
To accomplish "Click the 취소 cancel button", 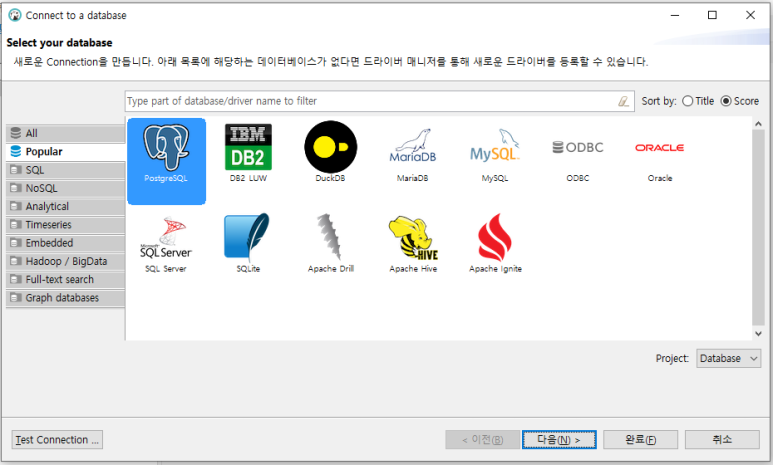I will tap(722, 439).
